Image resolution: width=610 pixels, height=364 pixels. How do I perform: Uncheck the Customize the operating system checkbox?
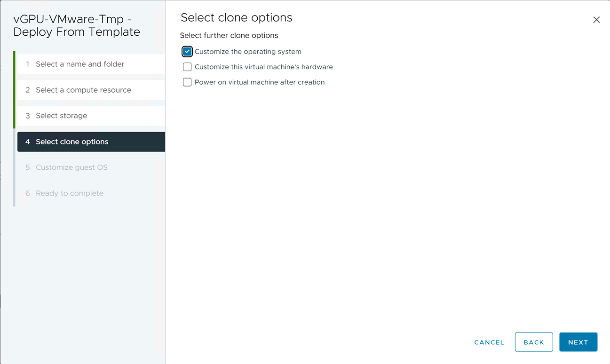[187, 52]
